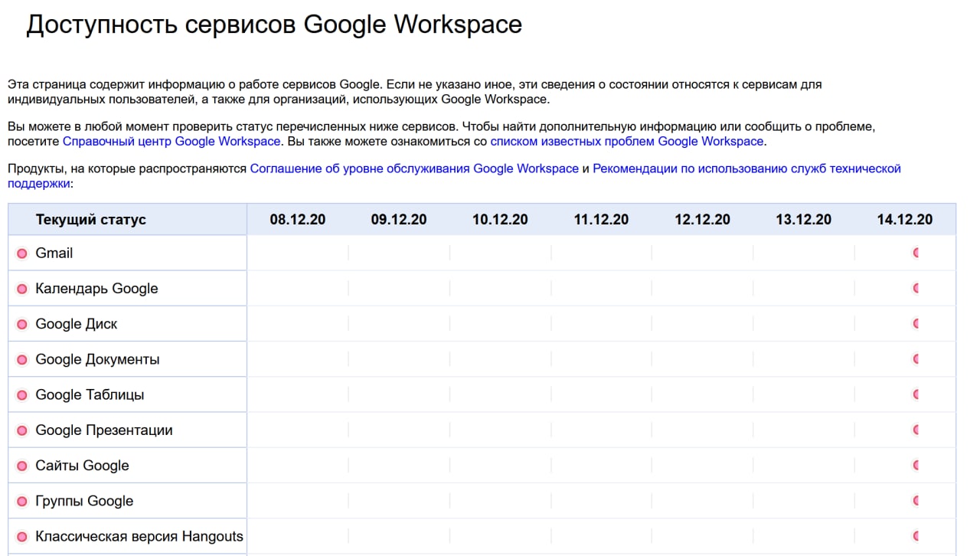Select the Сайты Google service name
This screenshot has width=980, height=556.
tap(82, 466)
